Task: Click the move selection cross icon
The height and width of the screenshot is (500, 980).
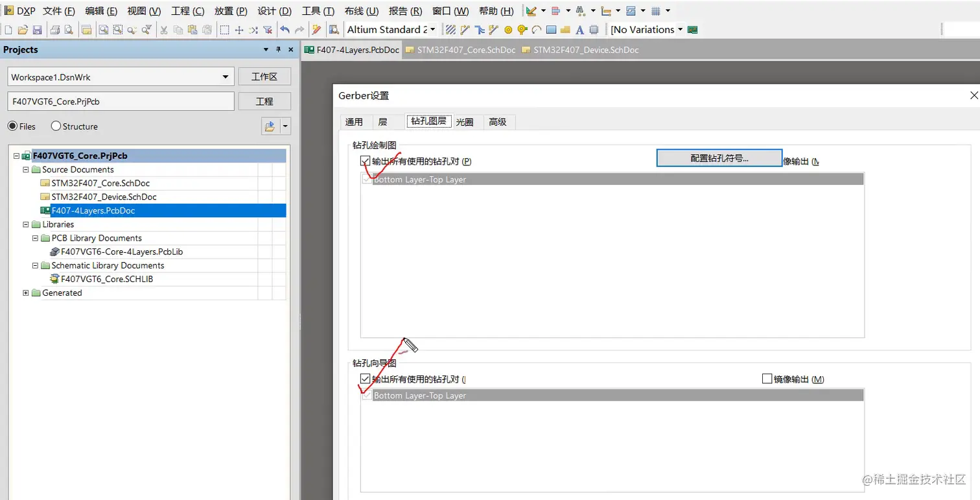Action: click(239, 30)
